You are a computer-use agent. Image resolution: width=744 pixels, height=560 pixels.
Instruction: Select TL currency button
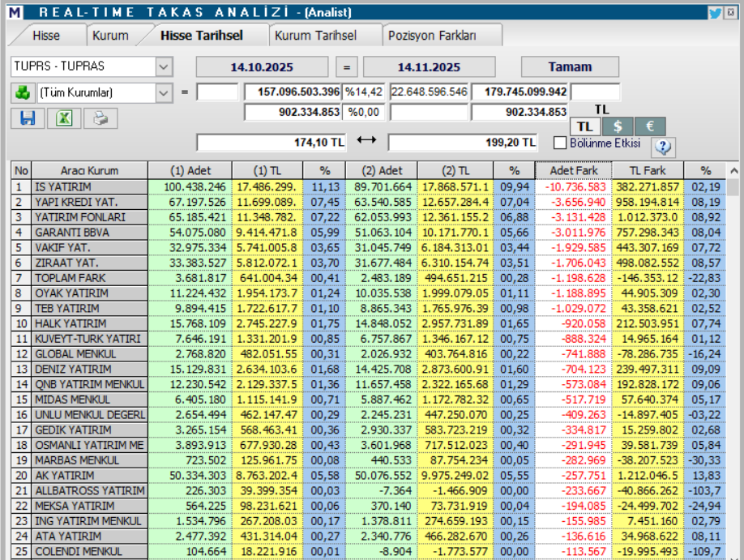coord(585,126)
